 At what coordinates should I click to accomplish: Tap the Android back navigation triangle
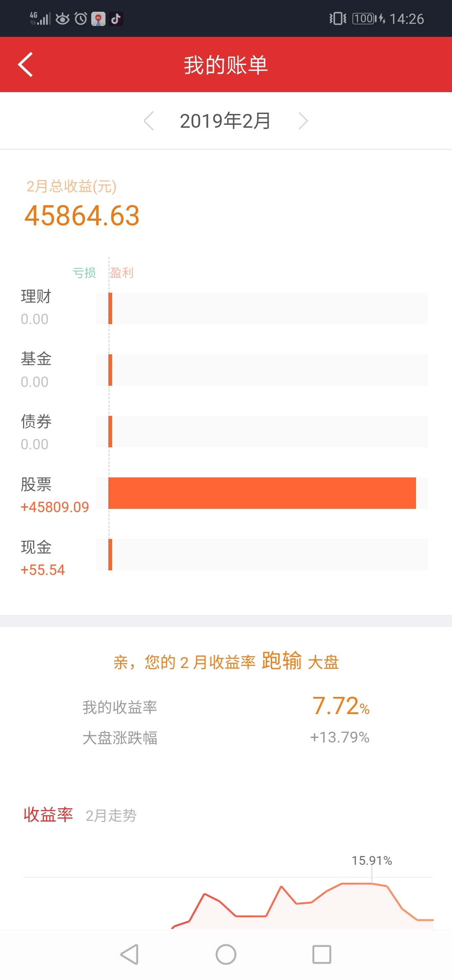(x=129, y=954)
